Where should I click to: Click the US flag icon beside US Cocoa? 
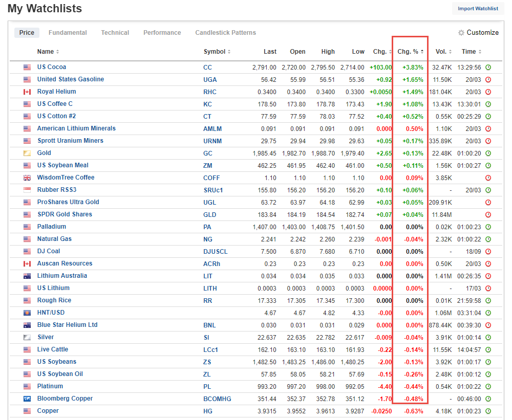[x=27, y=67]
